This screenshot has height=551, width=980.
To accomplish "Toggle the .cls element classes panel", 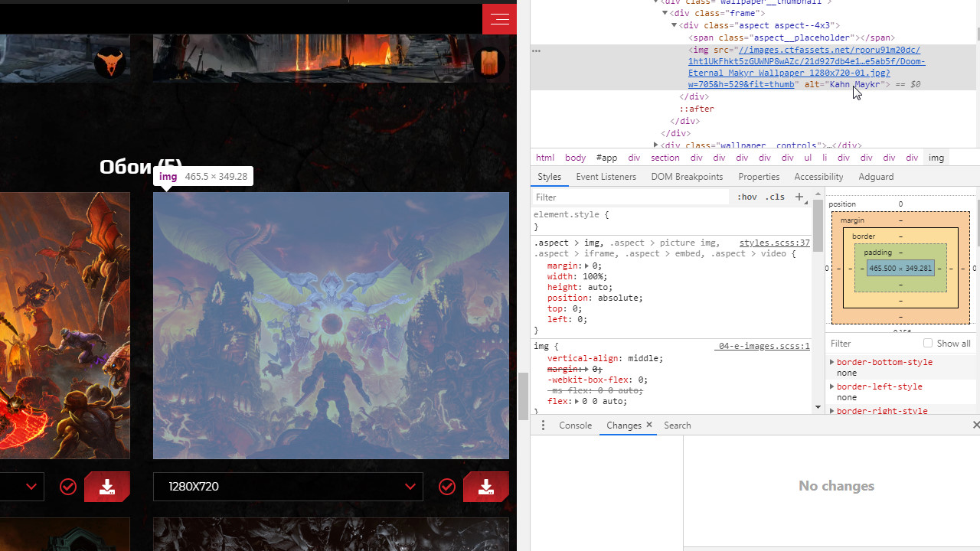I will tap(776, 197).
